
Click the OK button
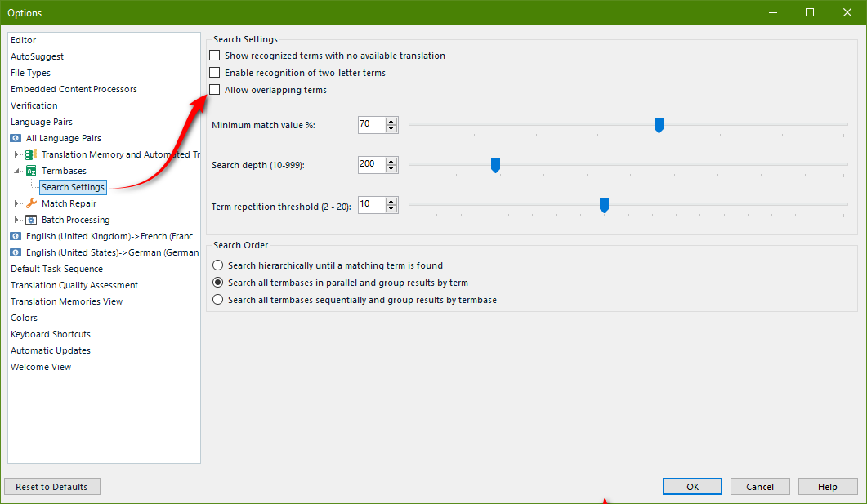[692, 487]
